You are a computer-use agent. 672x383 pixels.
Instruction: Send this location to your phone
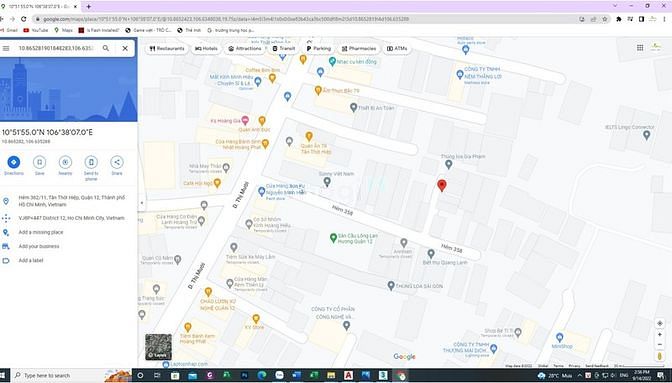coord(91,162)
